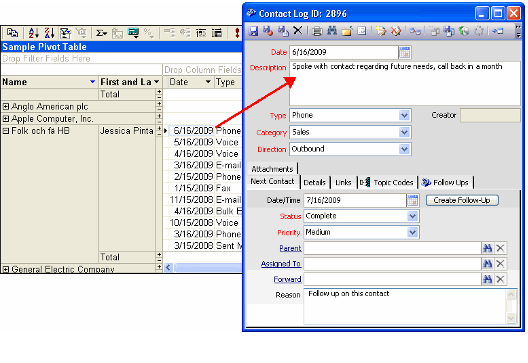The width and height of the screenshot is (528, 363).
Task: Click the pivot table horizontal scrollbar left arrow
Action: [x=168, y=268]
